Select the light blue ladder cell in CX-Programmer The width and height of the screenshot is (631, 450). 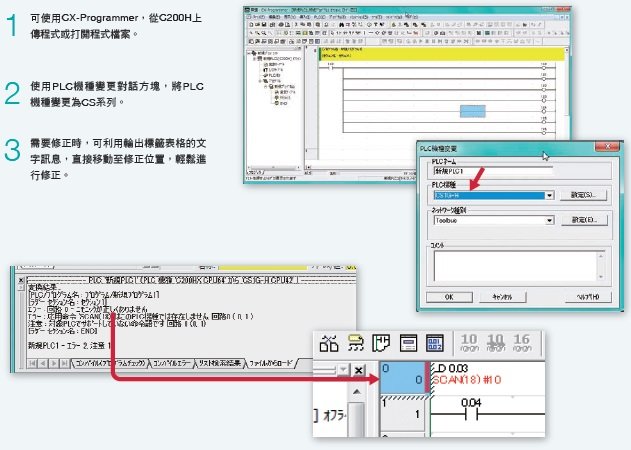(x=472, y=111)
